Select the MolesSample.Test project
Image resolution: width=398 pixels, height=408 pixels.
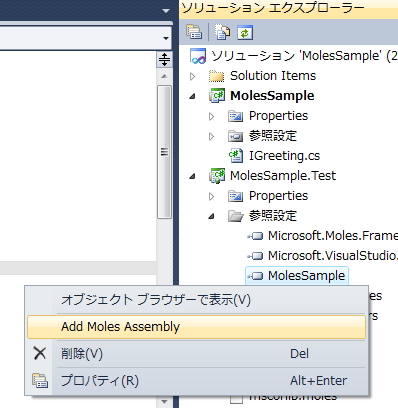[x=283, y=176]
